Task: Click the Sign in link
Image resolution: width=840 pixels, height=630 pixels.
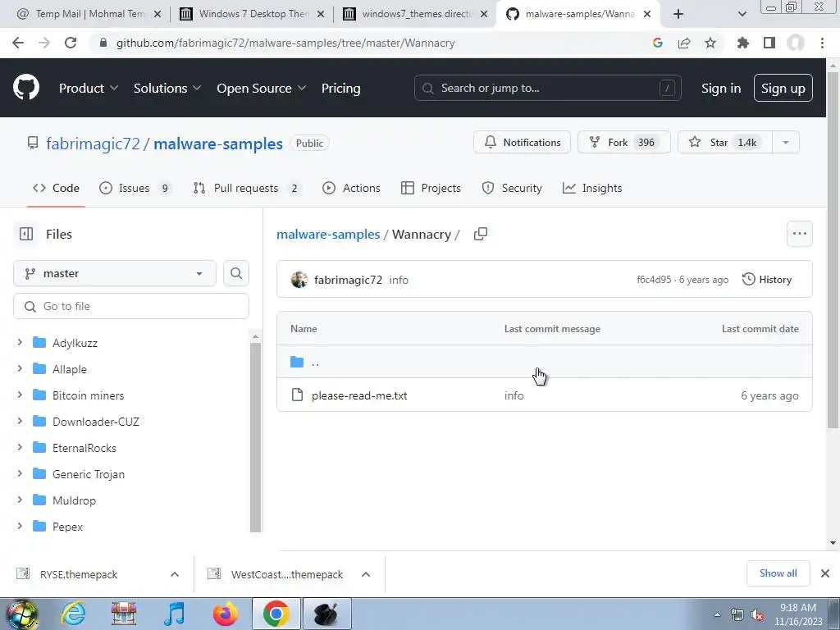Action: point(720,89)
